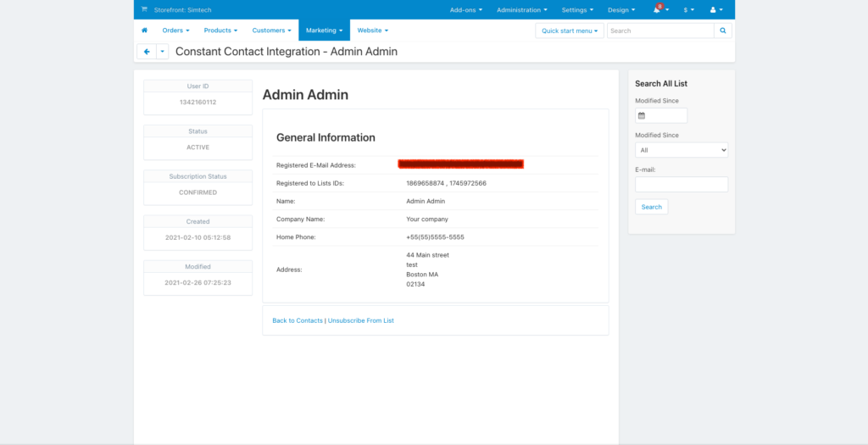
Task: Open the Modified Since 'All' select box
Action: click(681, 150)
